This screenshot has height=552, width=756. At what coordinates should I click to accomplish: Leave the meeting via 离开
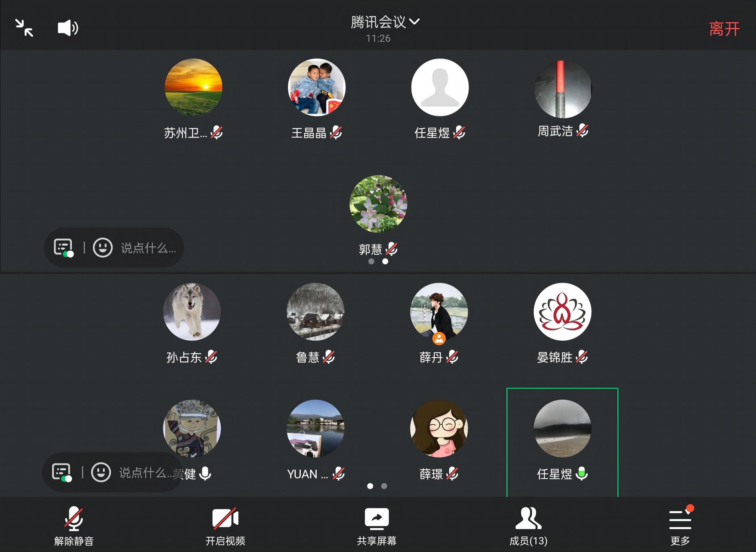pyautogui.click(x=724, y=29)
